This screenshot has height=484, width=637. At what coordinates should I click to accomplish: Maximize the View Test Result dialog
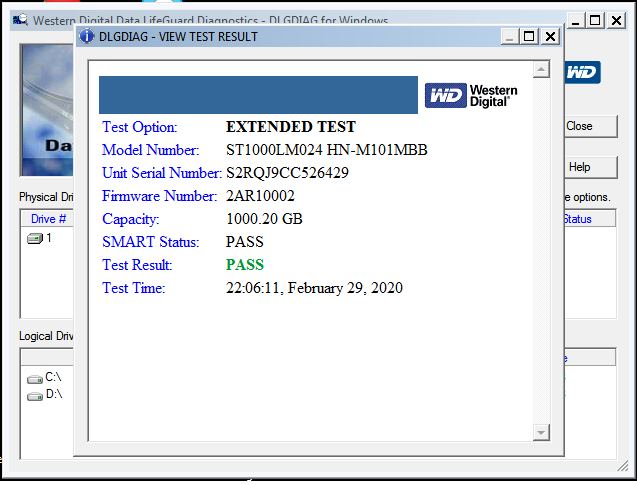point(529,37)
